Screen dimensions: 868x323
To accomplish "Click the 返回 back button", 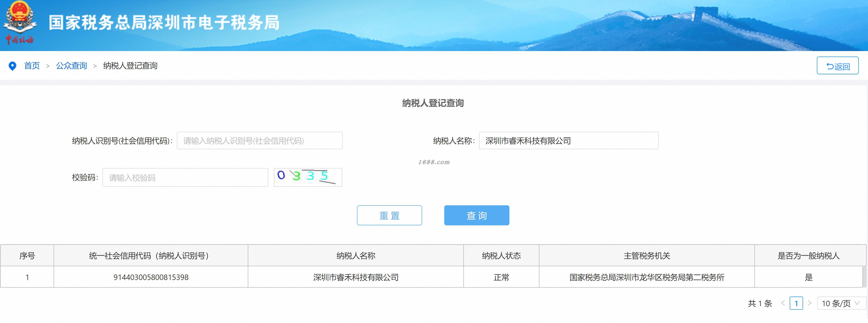I will 837,66.
